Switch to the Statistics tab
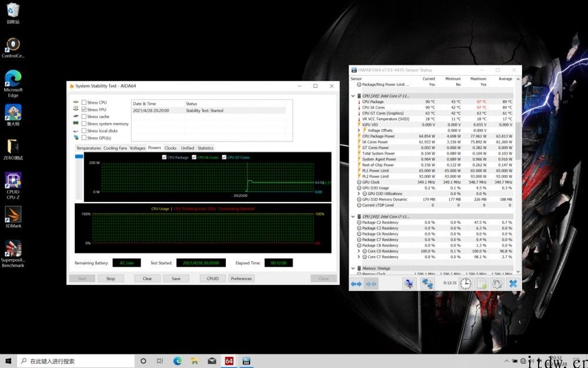The height and width of the screenshot is (368, 588). (x=205, y=148)
